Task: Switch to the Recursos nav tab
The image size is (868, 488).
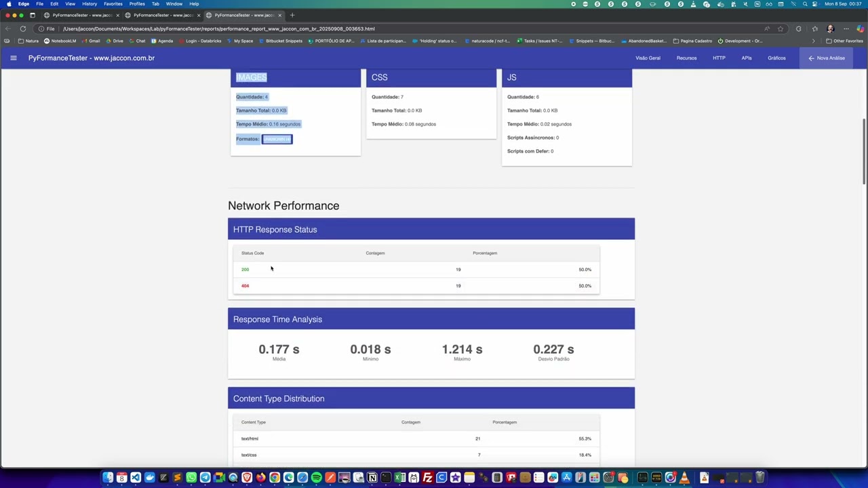Action: [686, 58]
